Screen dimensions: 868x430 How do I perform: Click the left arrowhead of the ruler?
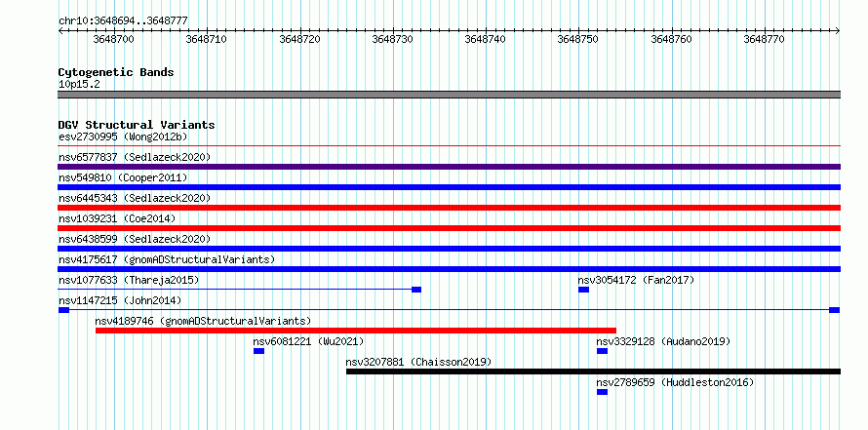(60, 30)
